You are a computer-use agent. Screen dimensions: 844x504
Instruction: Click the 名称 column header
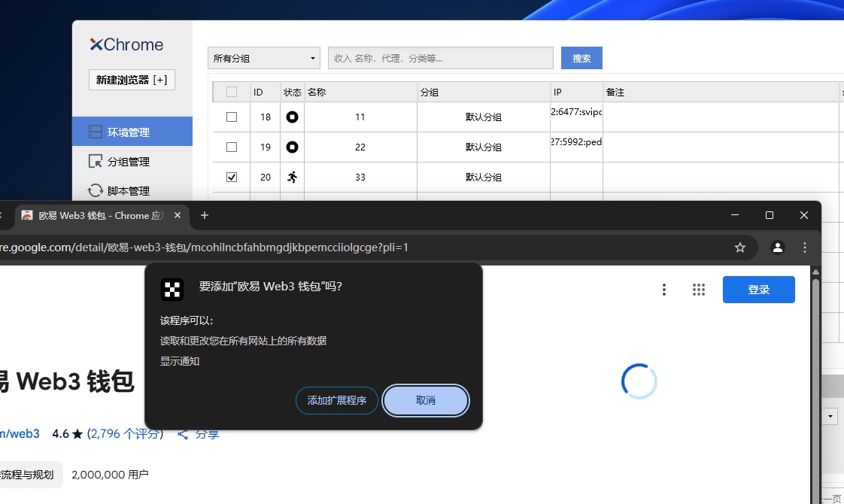click(360, 92)
